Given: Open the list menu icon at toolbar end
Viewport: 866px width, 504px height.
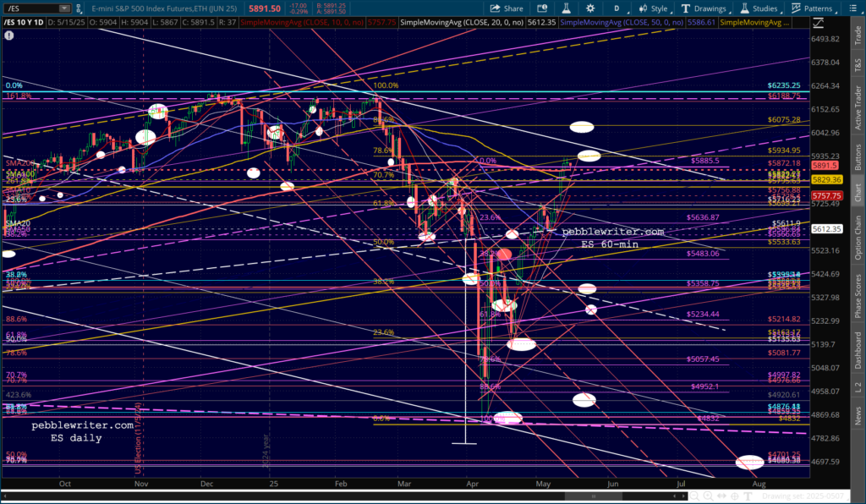Looking at the screenshot, I should coord(854,8).
